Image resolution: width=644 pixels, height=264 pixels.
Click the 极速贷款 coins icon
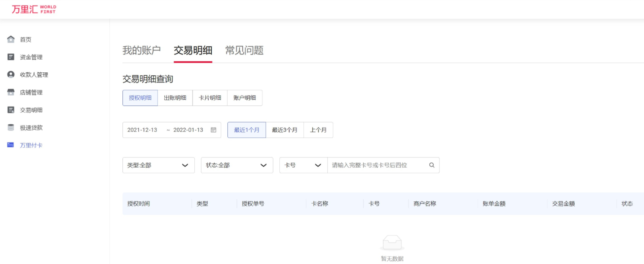click(x=11, y=128)
